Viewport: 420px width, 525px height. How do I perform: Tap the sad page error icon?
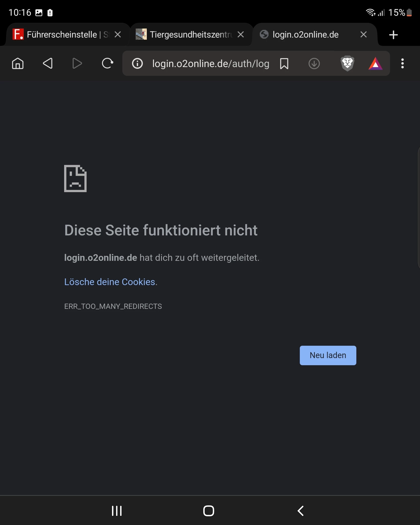click(76, 179)
